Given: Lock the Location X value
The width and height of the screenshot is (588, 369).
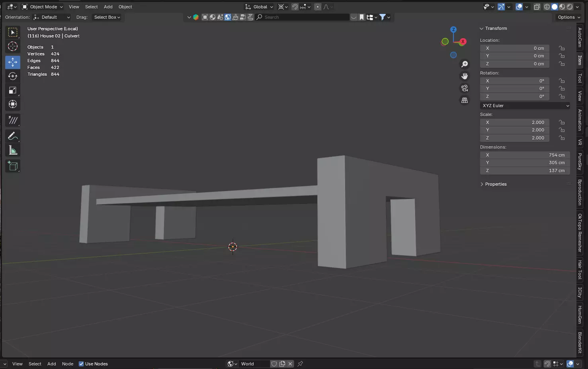Looking at the screenshot, I should [562, 48].
